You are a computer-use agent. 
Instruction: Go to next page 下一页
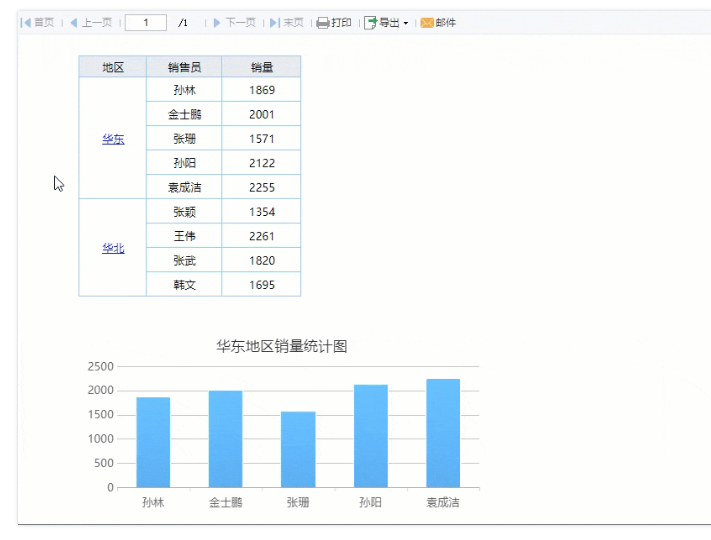234,23
